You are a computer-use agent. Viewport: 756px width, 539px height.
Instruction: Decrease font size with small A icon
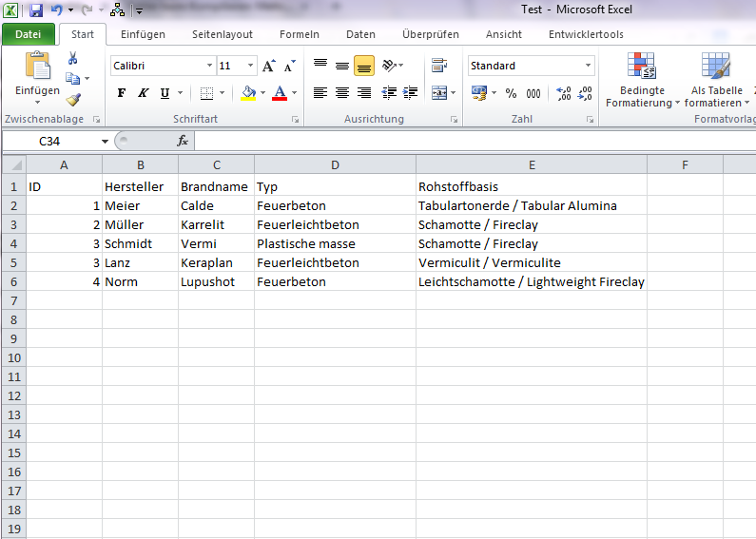point(289,66)
